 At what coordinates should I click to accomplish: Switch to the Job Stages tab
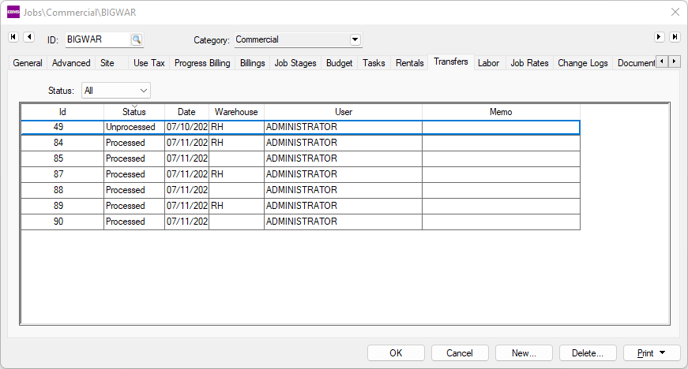pyautogui.click(x=295, y=63)
